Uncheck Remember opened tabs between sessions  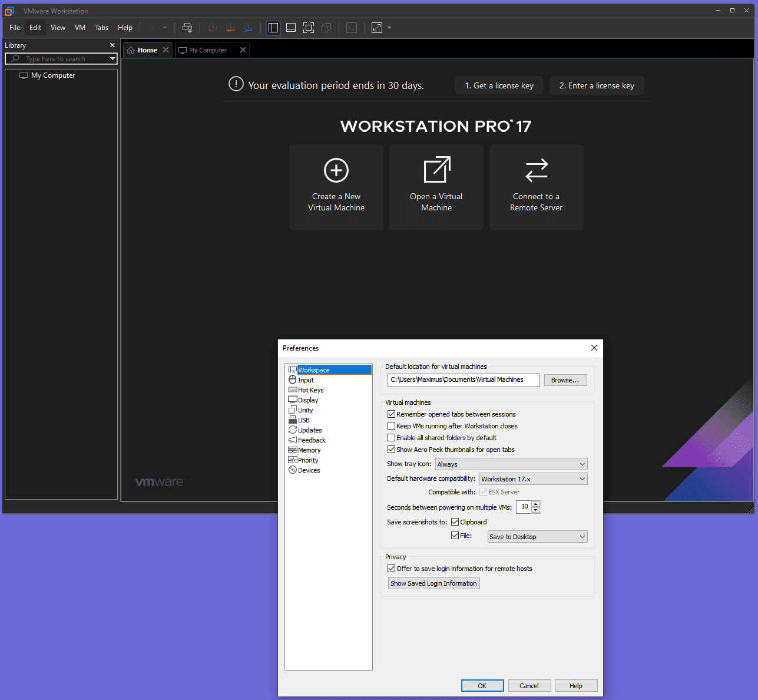(x=391, y=414)
